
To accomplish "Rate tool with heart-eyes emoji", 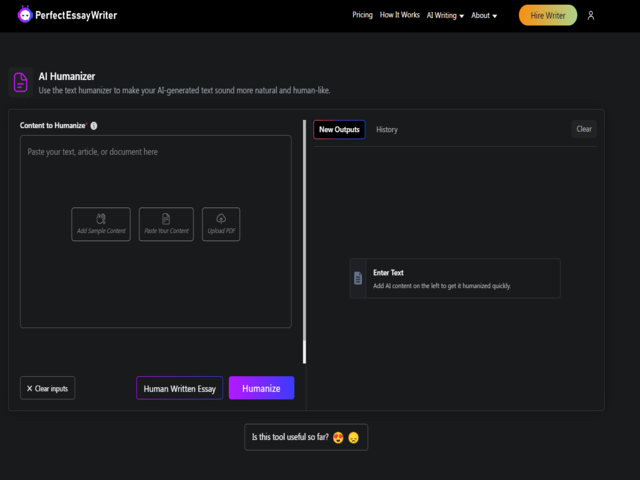I will [x=339, y=438].
